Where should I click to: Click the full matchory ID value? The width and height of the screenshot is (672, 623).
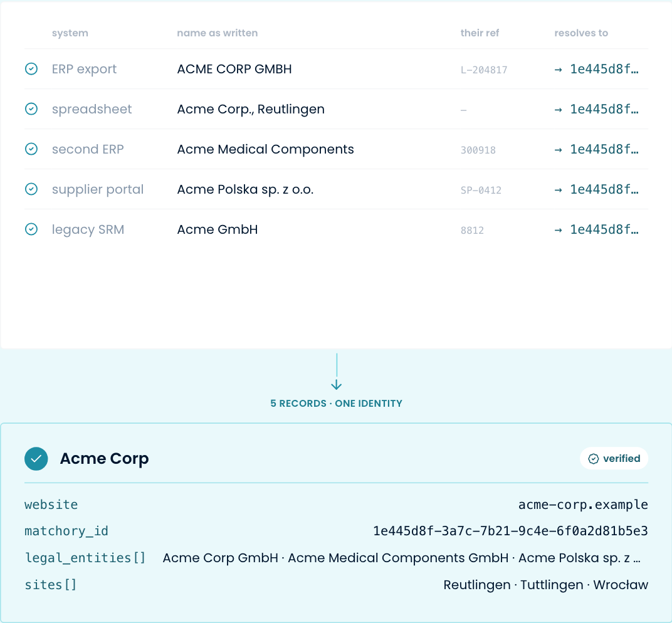[x=510, y=531]
